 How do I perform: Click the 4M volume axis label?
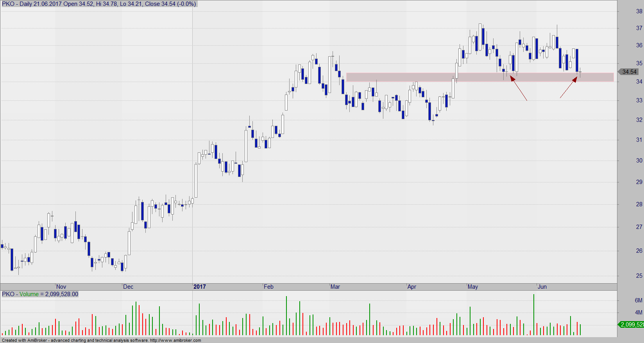(639, 313)
